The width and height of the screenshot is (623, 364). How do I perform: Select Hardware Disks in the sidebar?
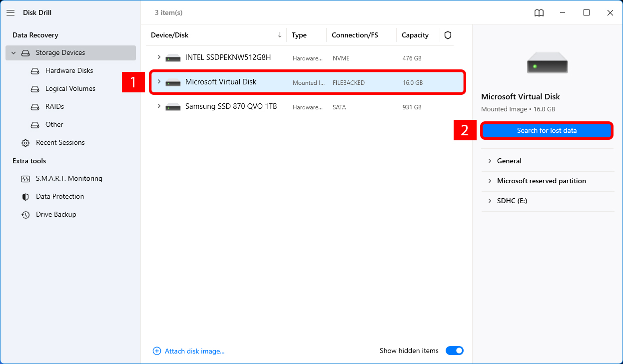point(67,70)
